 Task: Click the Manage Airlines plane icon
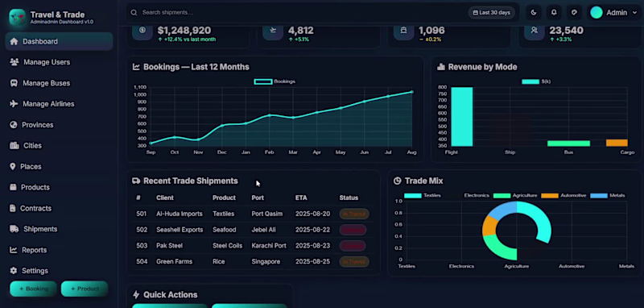click(x=14, y=104)
